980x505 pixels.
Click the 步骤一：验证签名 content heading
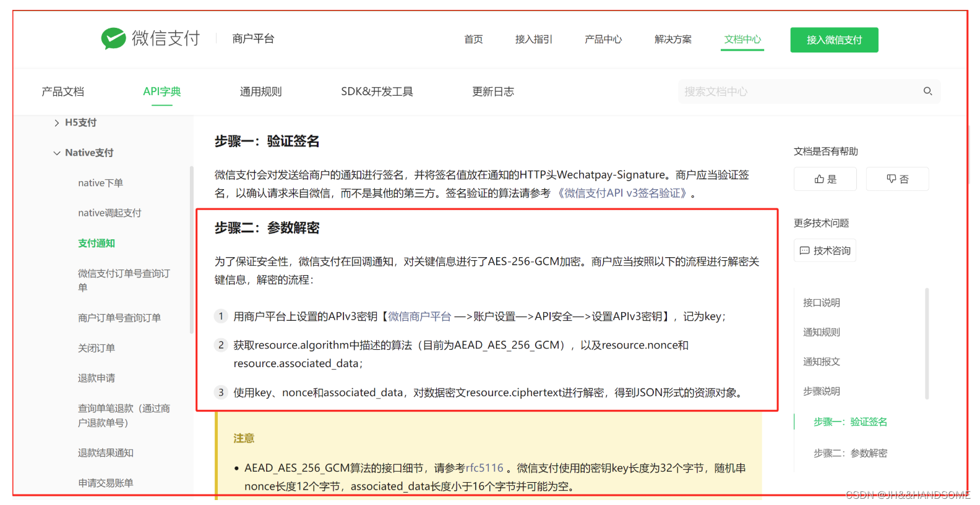pos(267,142)
